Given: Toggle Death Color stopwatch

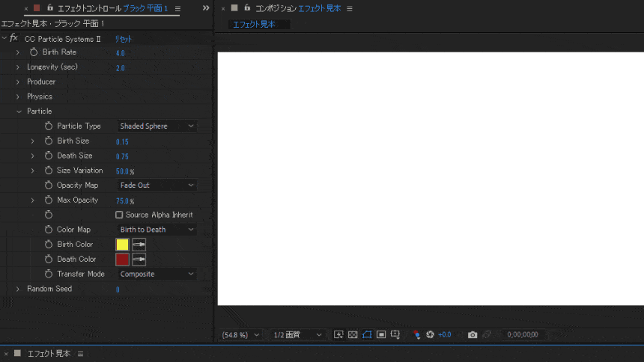Looking at the screenshot, I should 49,259.
